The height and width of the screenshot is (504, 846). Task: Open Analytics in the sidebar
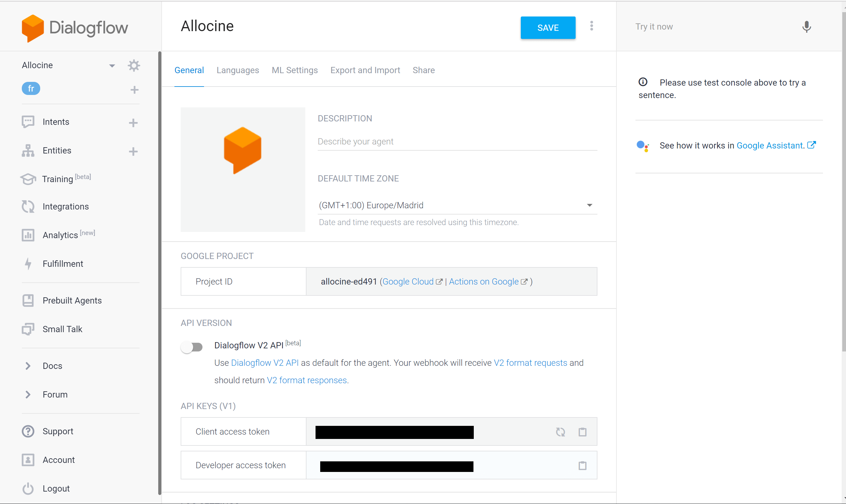click(x=69, y=234)
